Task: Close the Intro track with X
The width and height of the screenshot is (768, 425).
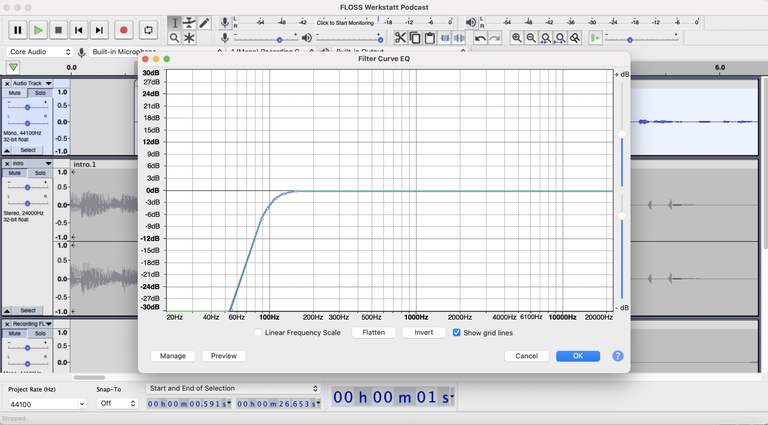Action: pyautogui.click(x=7, y=164)
